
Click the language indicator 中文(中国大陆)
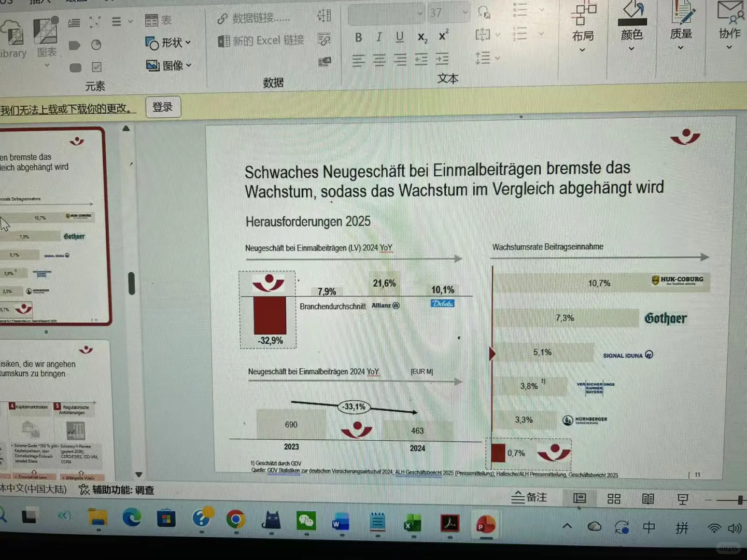coord(33,488)
